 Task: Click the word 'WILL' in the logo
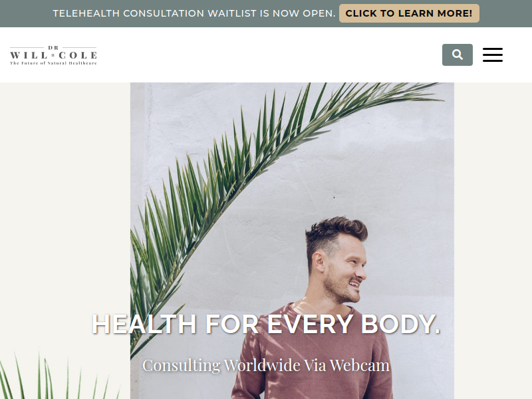29,55
